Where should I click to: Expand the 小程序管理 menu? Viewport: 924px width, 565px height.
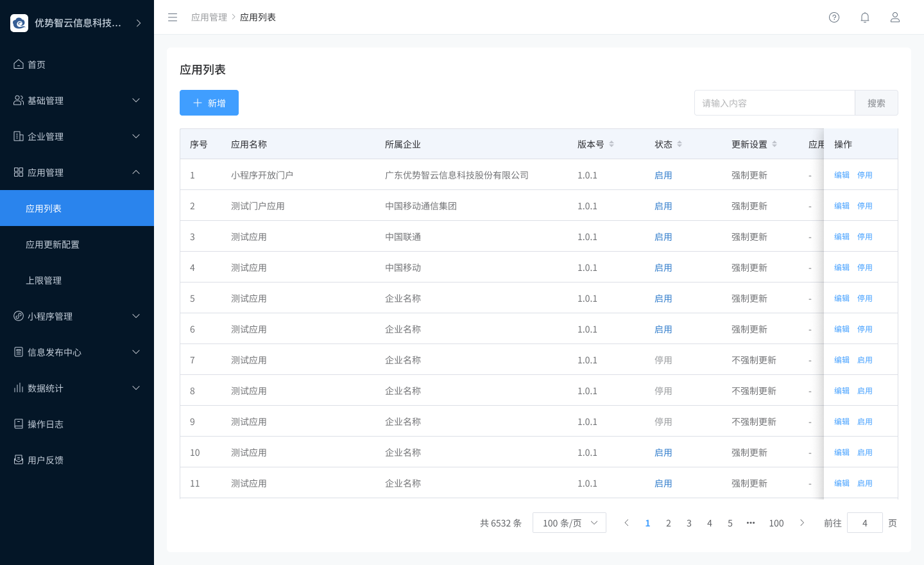pos(77,316)
